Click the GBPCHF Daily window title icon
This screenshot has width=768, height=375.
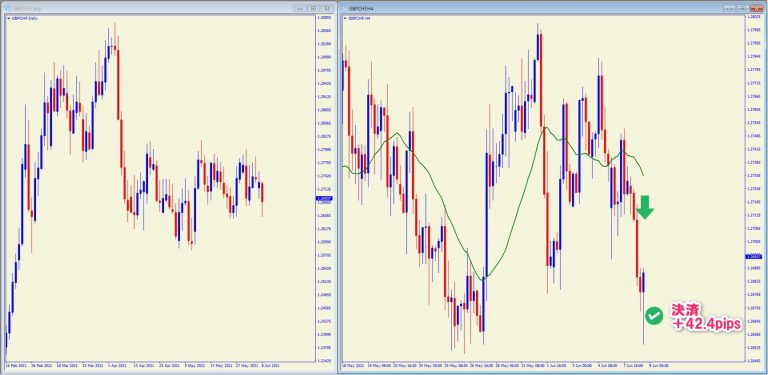(x=8, y=8)
